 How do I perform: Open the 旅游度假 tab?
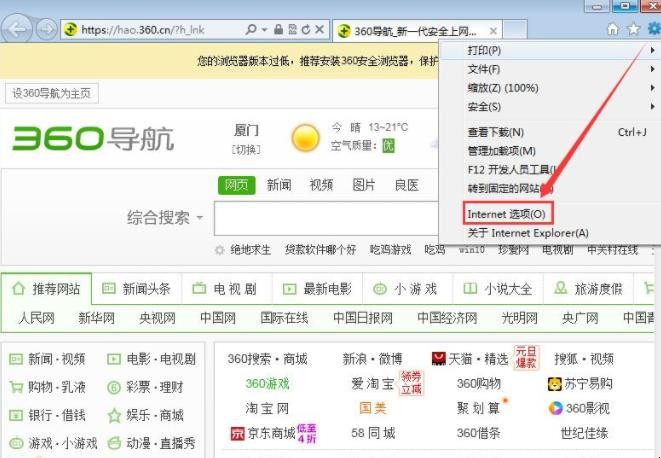coord(588,289)
